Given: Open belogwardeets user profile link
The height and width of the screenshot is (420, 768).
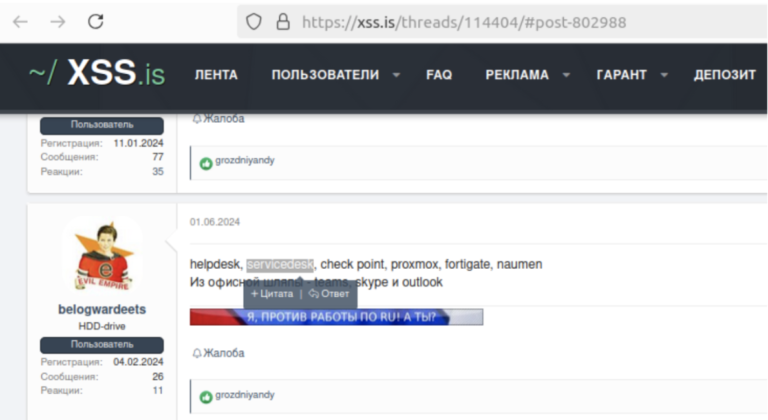Looking at the screenshot, I should click(101, 310).
